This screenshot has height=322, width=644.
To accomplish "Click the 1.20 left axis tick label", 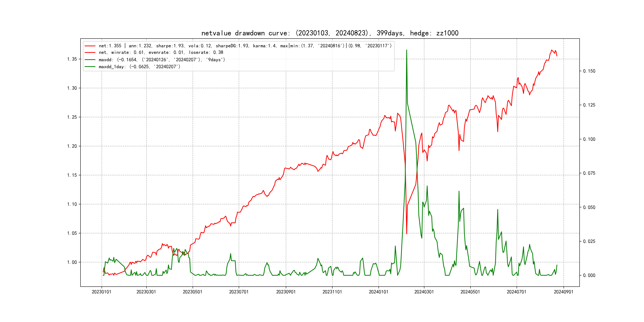I will point(72,146).
